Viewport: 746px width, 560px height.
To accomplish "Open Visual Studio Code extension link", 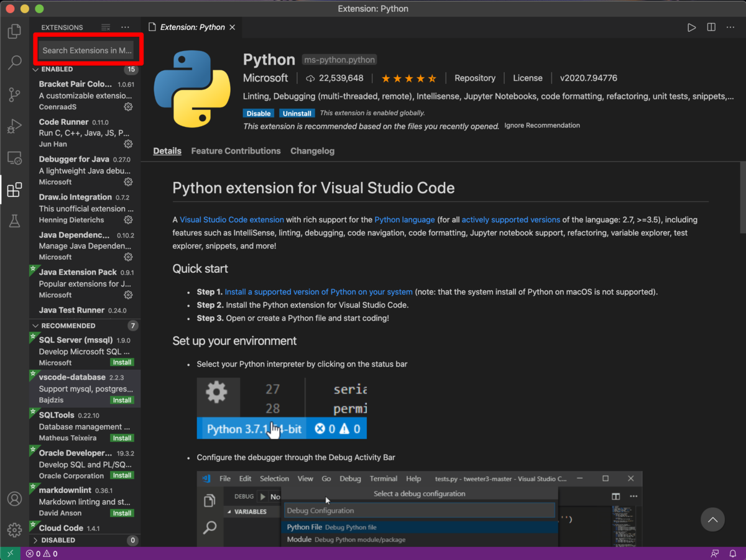I will 232,220.
